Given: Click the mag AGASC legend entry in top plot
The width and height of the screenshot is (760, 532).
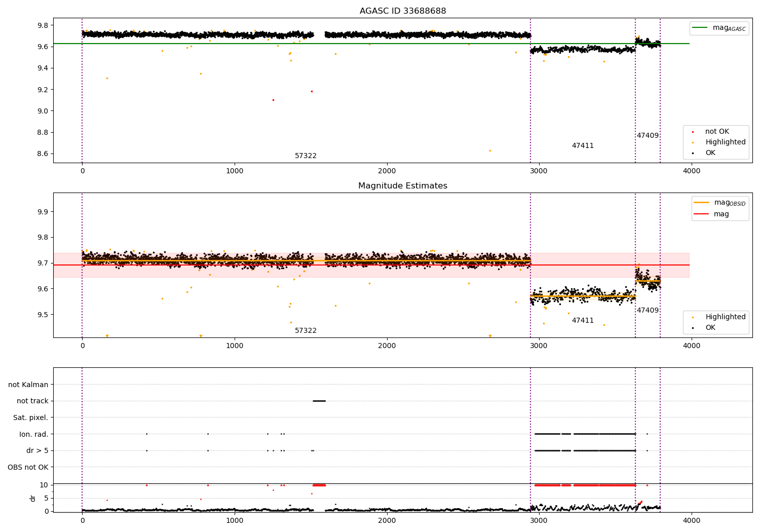Looking at the screenshot, I should tap(719, 28).
